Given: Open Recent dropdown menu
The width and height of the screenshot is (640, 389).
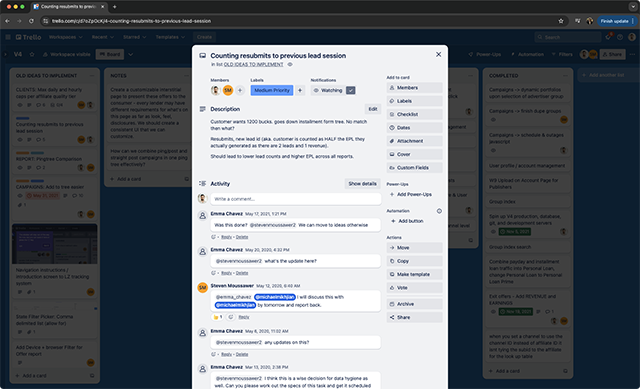Looking at the screenshot, I should (x=102, y=37).
